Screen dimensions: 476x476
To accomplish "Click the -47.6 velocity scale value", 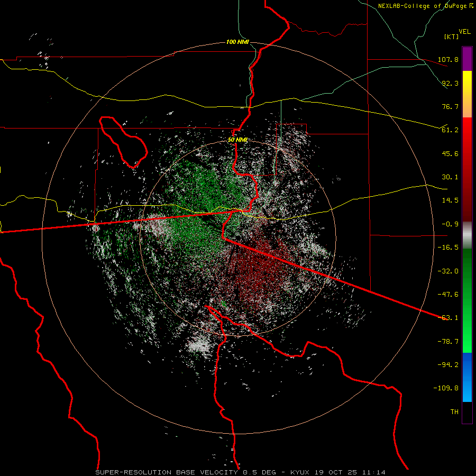I will click(x=448, y=295).
